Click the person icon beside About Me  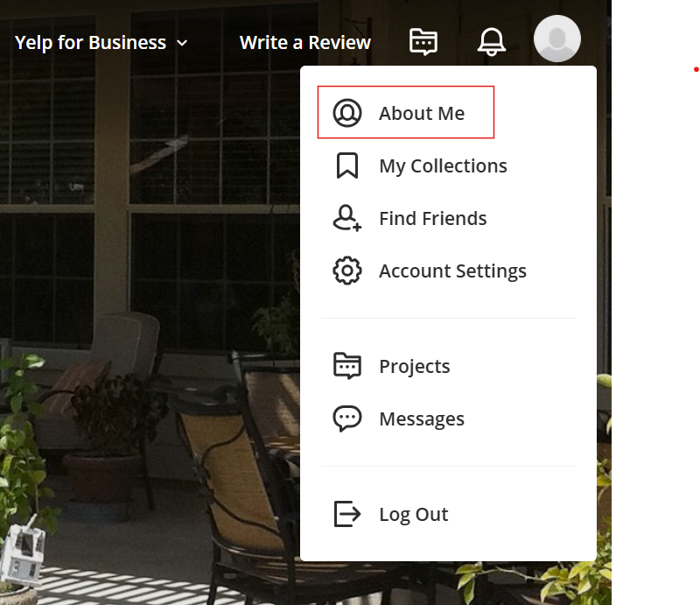pos(347,113)
